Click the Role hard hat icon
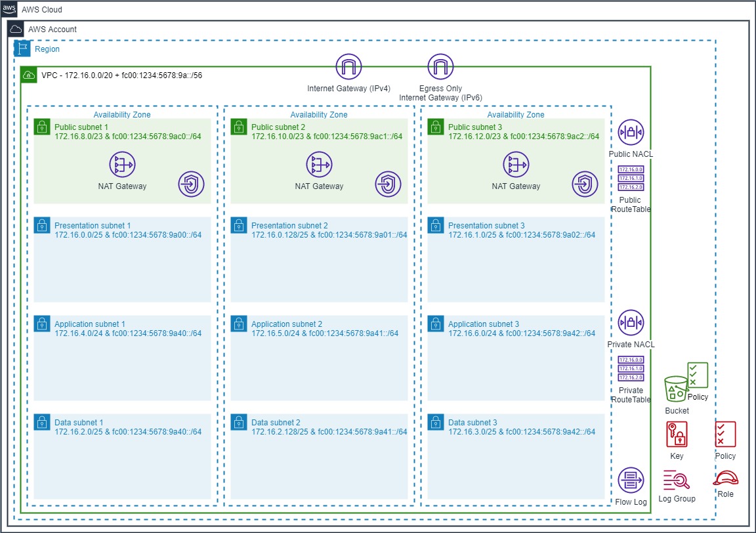Image resolution: width=756 pixels, height=533 pixels. 726,478
